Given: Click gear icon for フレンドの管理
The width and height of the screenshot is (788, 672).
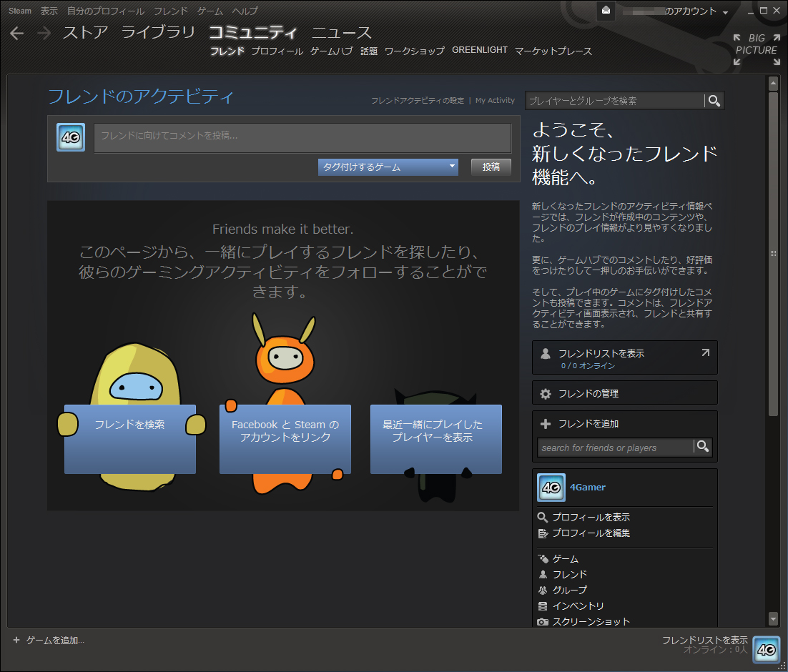Looking at the screenshot, I should (x=546, y=394).
